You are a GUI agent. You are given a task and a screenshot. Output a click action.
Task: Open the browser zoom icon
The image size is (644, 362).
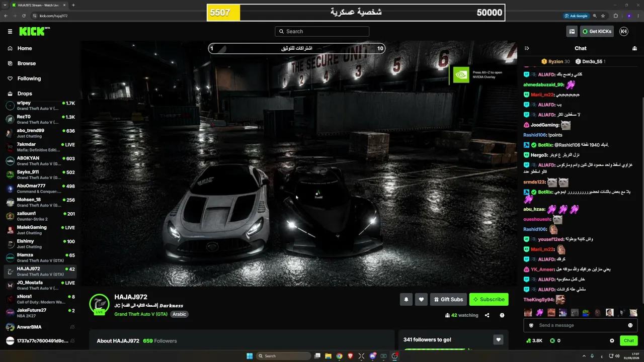pyautogui.click(x=594, y=16)
